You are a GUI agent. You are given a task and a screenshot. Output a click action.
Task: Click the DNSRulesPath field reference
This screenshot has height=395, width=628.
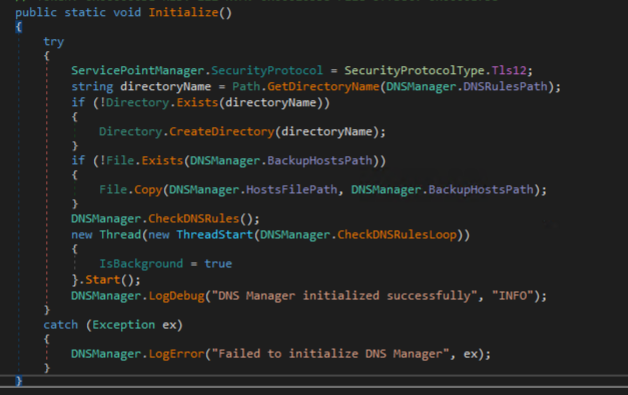pyautogui.click(x=505, y=87)
